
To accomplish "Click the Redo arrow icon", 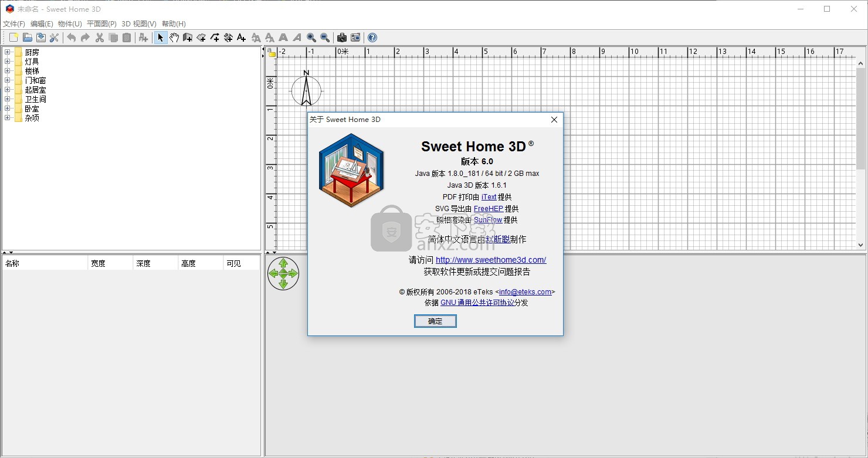I will click(85, 38).
